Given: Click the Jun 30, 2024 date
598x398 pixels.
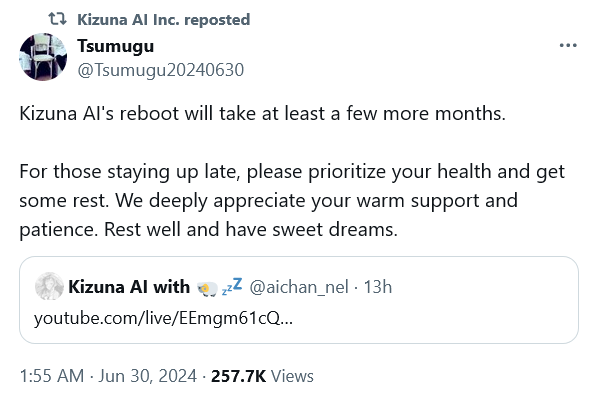Looking at the screenshot, I should tap(148, 376).
